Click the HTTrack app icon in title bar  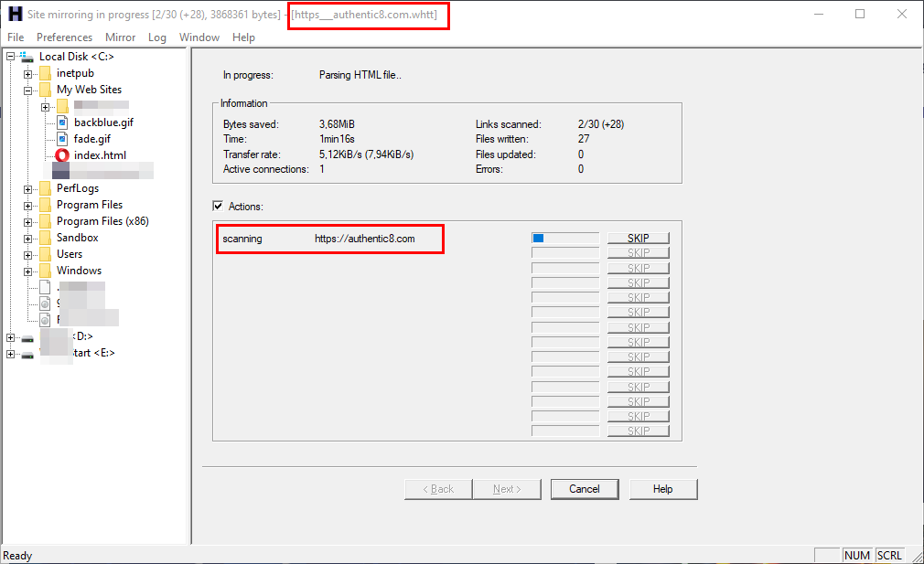pos(15,15)
